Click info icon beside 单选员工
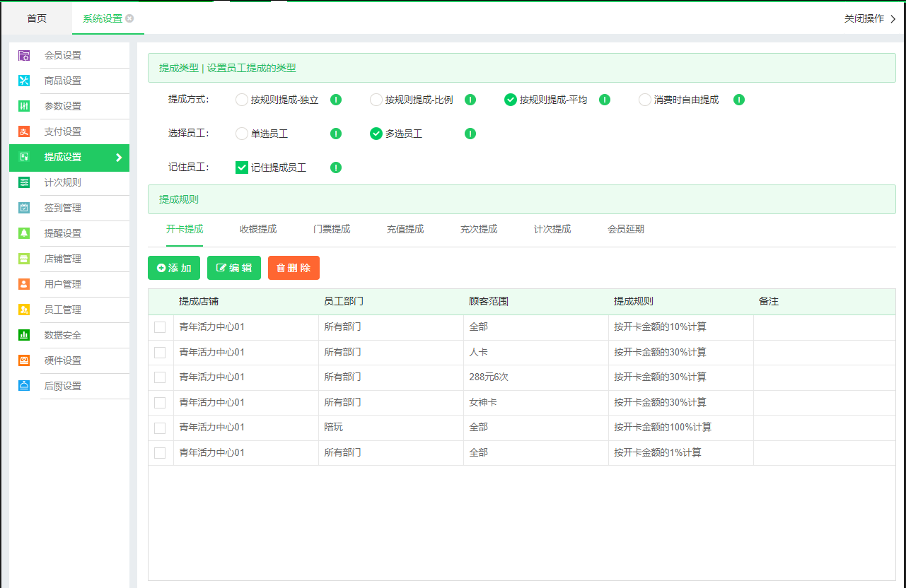This screenshot has height=588, width=906. pyautogui.click(x=336, y=134)
